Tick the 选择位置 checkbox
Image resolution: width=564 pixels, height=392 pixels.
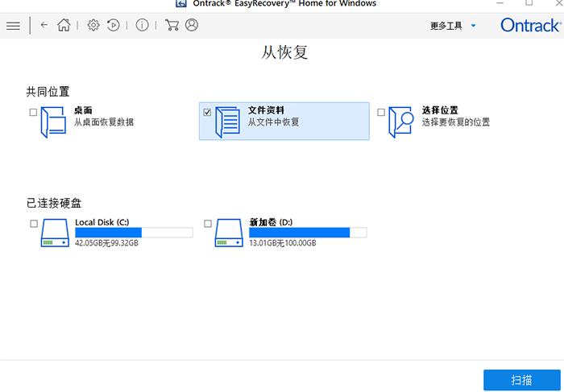click(x=381, y=113)
